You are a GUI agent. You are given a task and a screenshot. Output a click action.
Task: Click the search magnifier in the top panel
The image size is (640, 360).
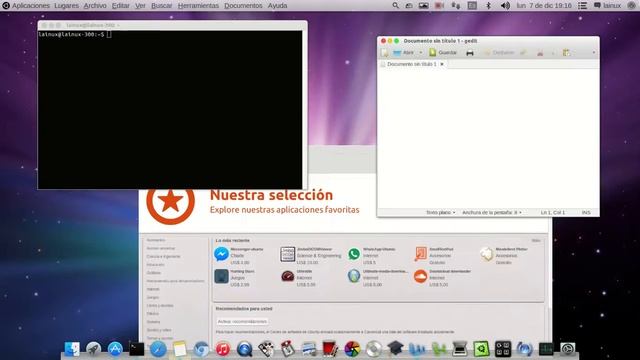396,6
